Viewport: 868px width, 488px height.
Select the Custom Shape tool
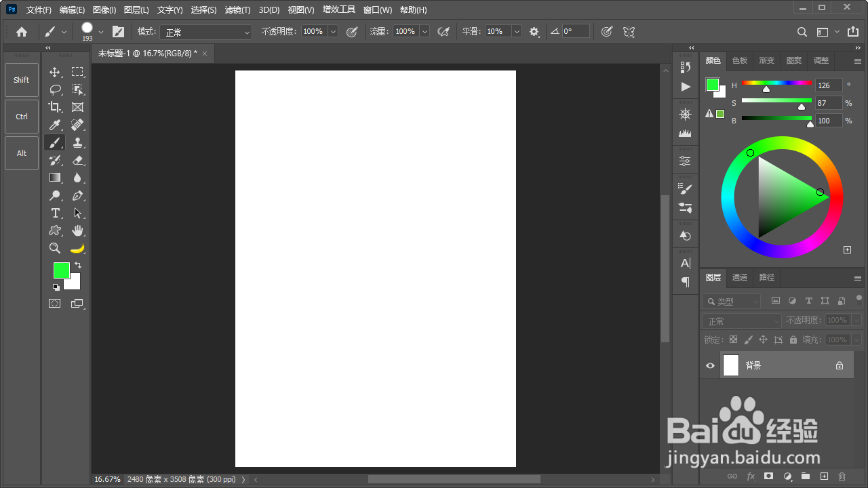click(55, 230)
